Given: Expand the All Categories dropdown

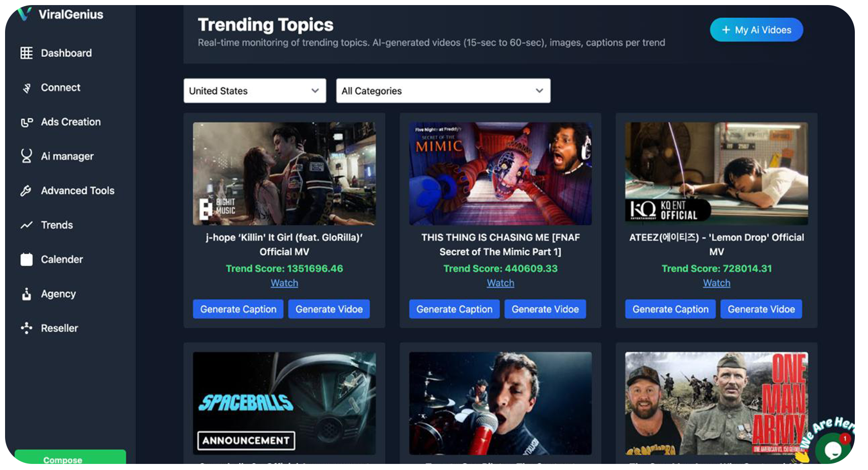Looking at the screenshot, I should [x=443, y=91].
